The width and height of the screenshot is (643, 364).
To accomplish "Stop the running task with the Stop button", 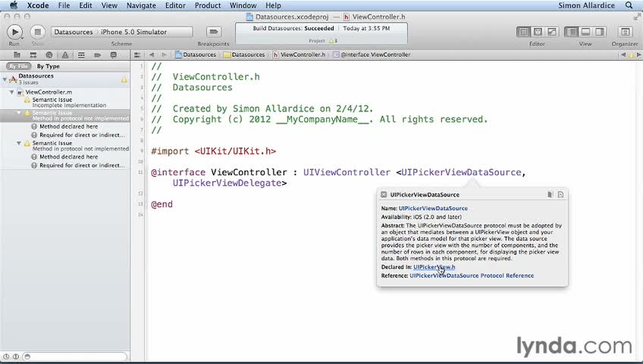I will pos(37,32).
